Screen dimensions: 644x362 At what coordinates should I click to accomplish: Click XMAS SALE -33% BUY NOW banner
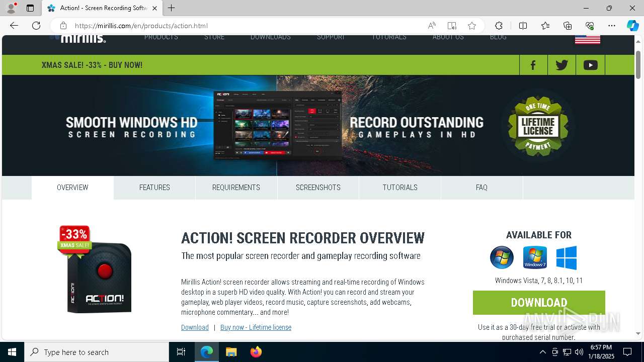[92, 65]
